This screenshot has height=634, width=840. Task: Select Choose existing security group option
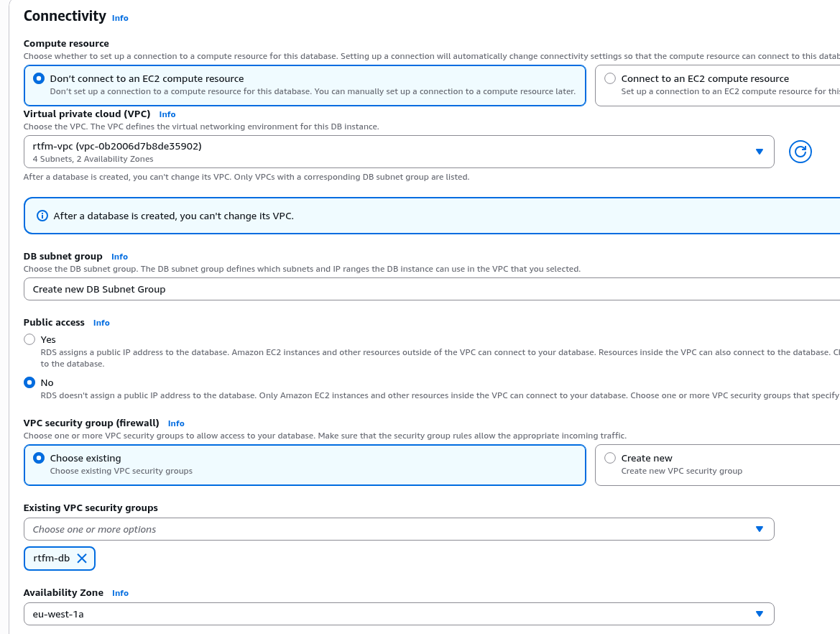pyautogui.click(x=39, y=458)
